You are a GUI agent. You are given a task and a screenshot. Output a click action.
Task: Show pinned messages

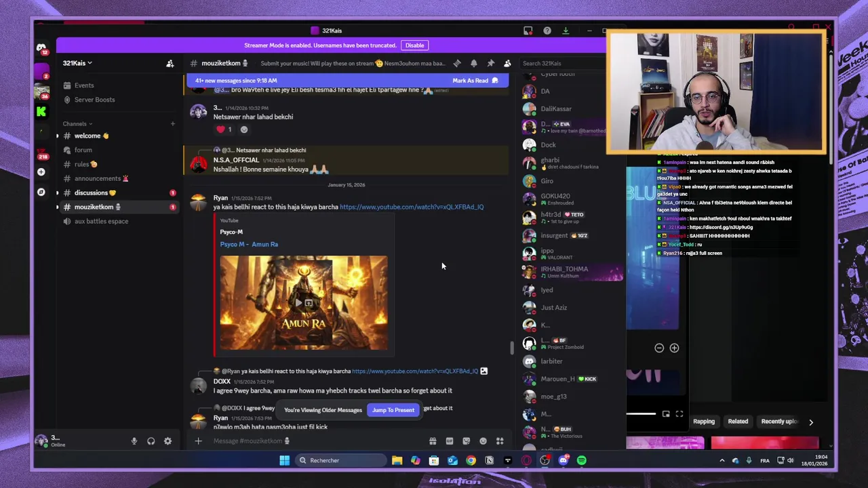(490, 63)
